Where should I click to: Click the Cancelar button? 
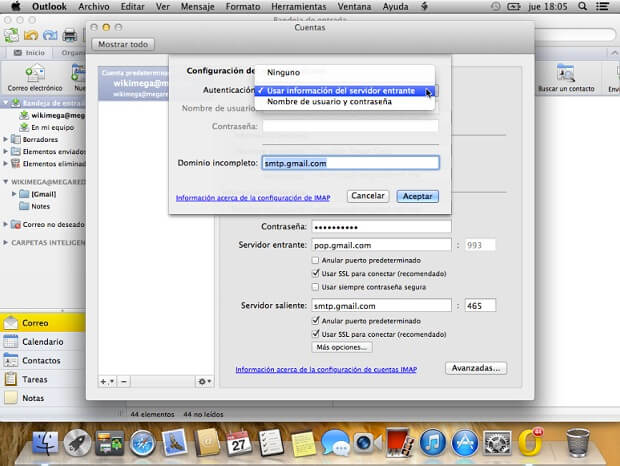(368, 196)
